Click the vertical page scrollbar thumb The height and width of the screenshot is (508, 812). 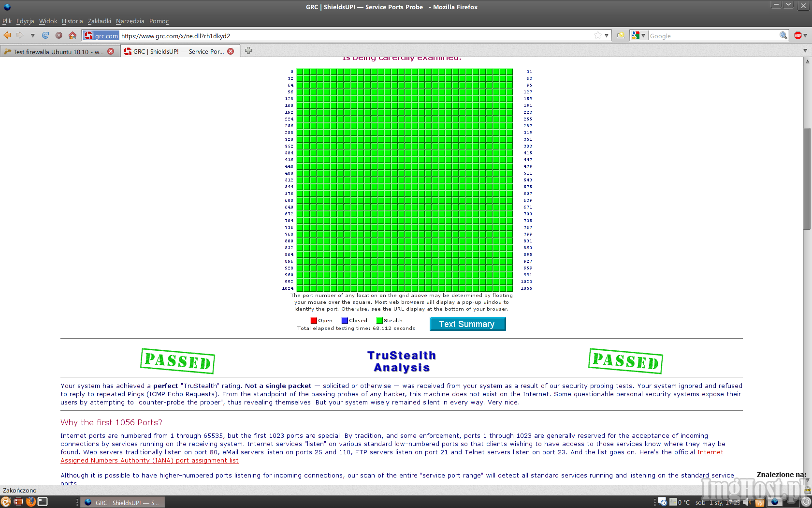[807, 179]
